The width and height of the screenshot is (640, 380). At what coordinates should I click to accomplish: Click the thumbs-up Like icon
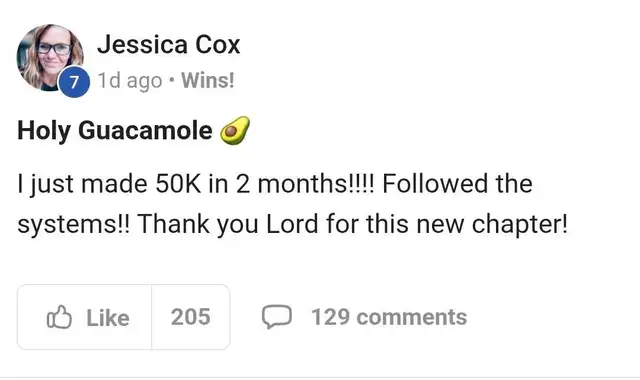point(59,317)
